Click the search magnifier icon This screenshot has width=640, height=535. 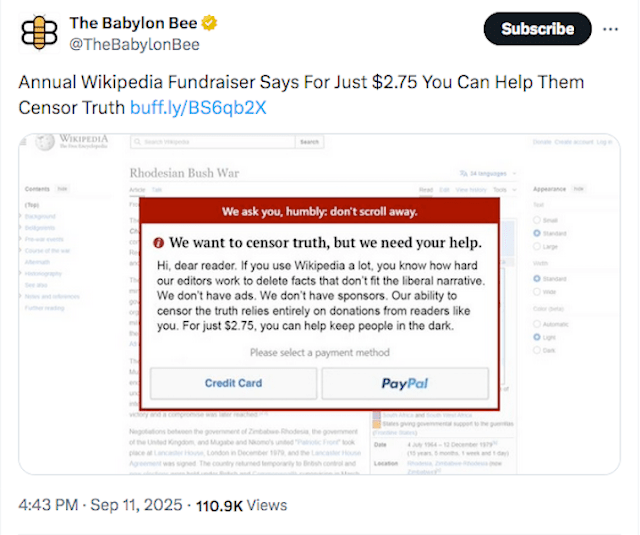(138, 142)
